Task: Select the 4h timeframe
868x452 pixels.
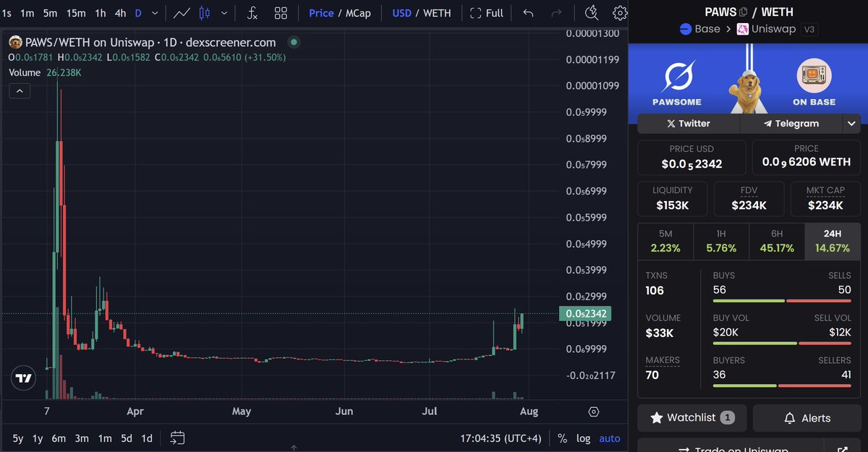Action: (x=120, y=13)
